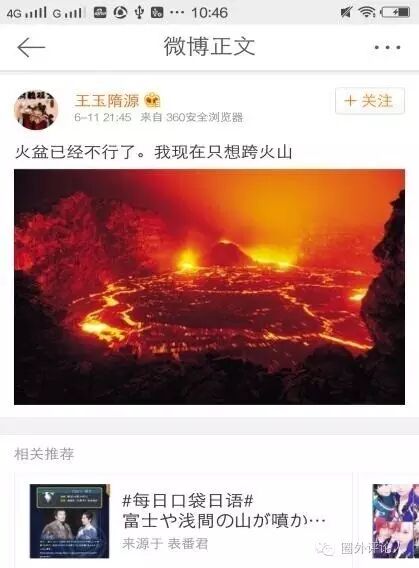419x568 pixels.
Task: Tap the WiFi status icon
Action: (x=367, y=12)
